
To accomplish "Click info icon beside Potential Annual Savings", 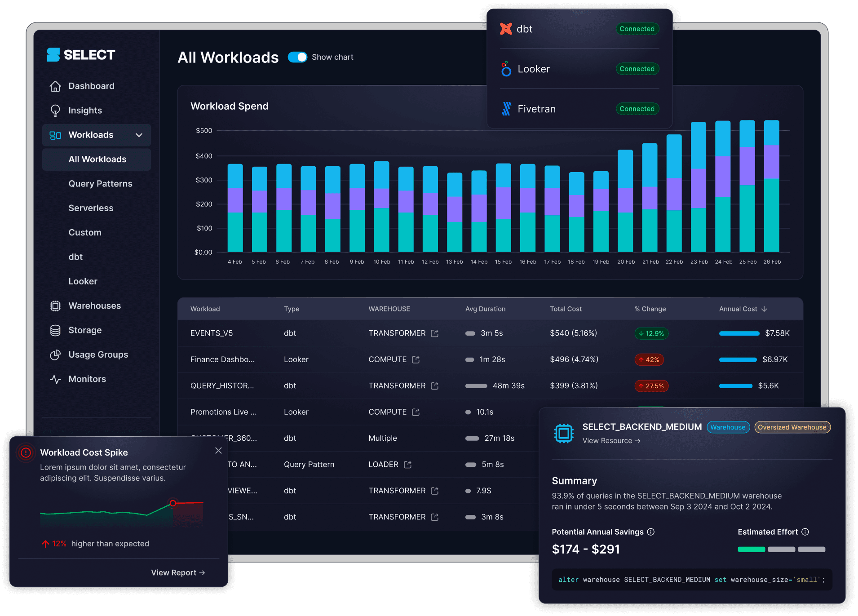I will point(651,532).
